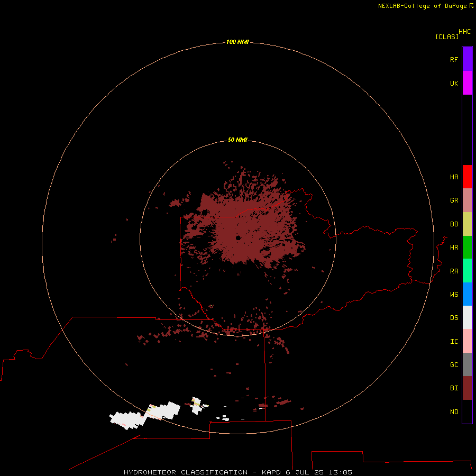Viewport: 476px width, 476px height.
Task: Click the BD legend label
Action: (x=454, y=224)
